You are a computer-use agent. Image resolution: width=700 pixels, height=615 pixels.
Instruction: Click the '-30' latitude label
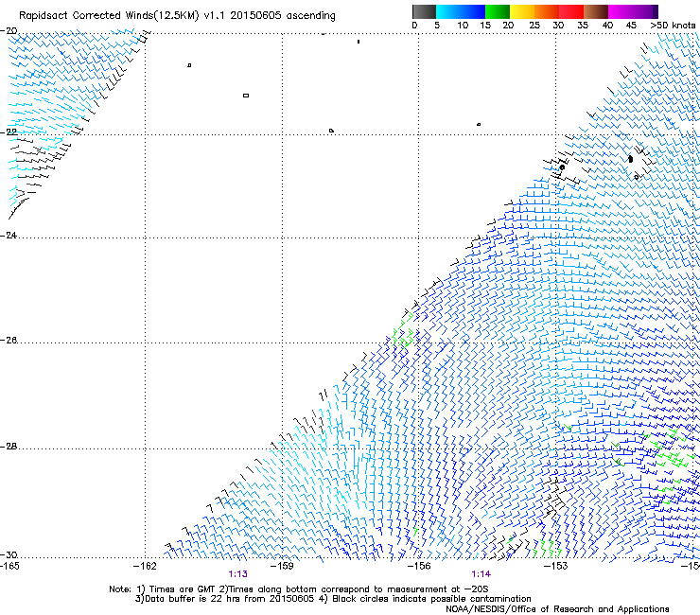9,554
